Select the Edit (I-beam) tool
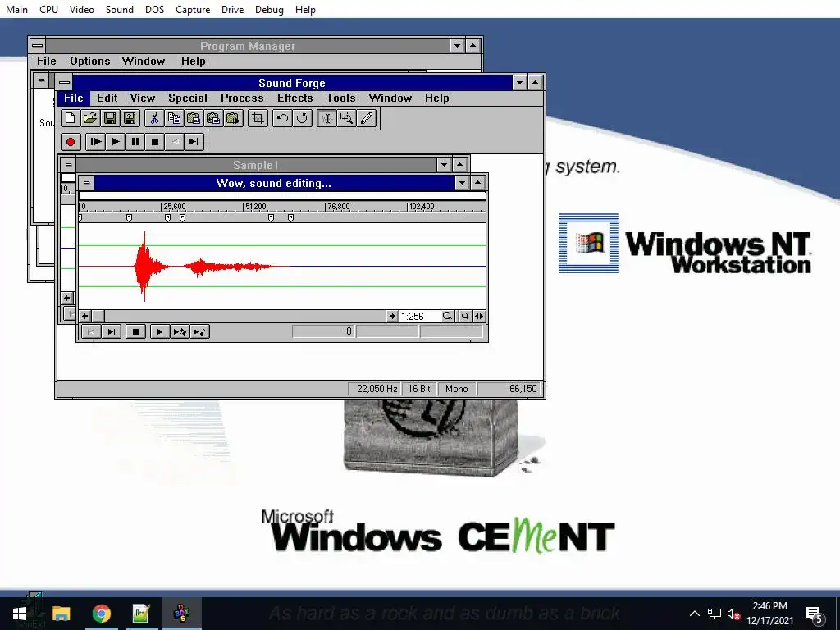Screen dimensions: 840x630 [x=326, y=118]
